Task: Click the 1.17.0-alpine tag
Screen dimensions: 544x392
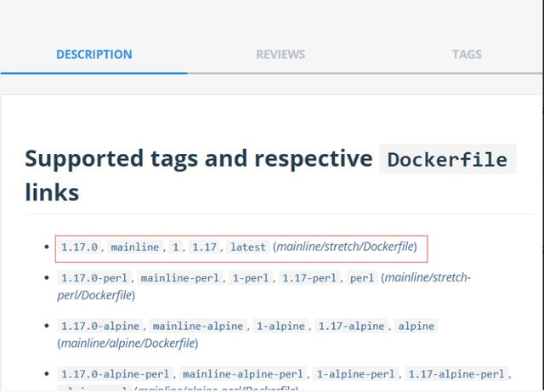Action: [x=100, y=326]
